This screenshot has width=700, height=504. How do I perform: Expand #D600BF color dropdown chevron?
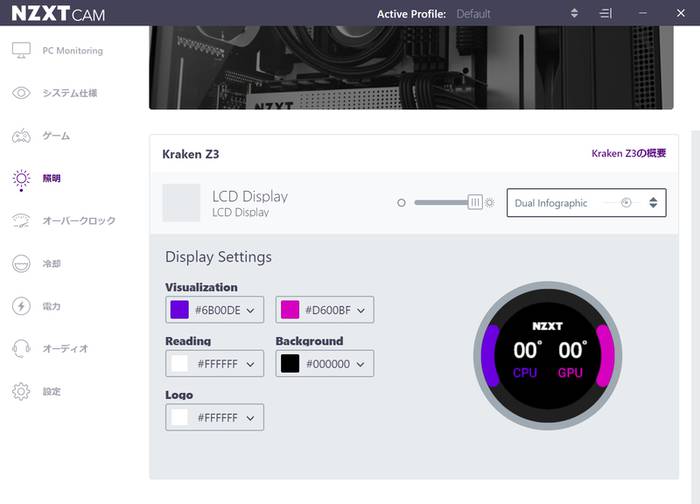361,310
